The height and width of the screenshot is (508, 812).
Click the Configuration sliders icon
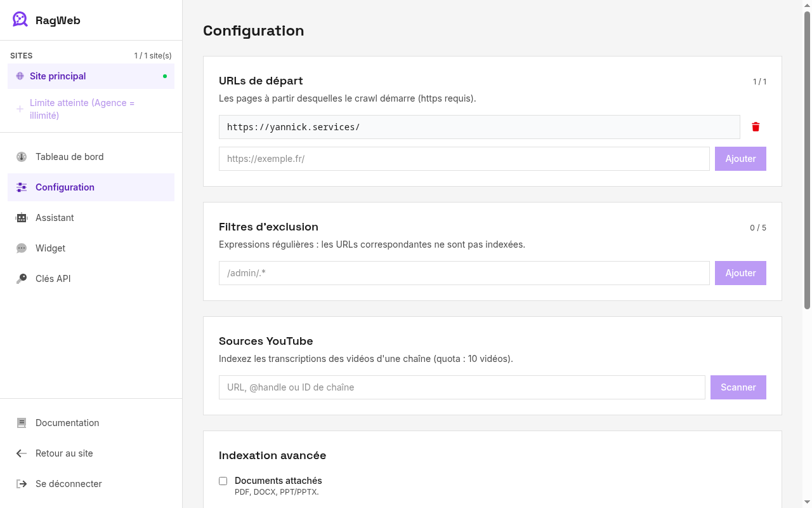(22, 187)
